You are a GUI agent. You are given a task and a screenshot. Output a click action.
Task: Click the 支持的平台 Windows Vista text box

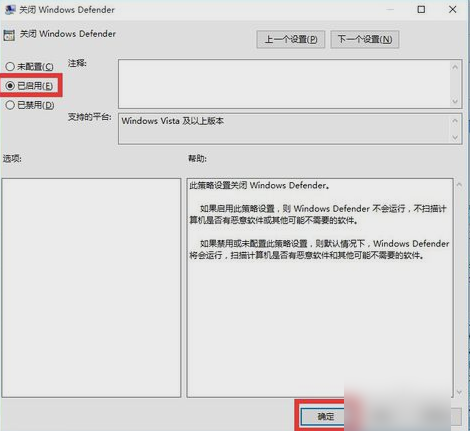point(284,129)
